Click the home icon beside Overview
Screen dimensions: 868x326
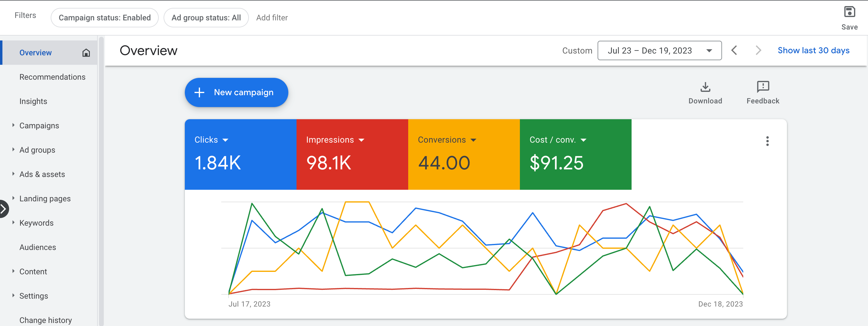click(x=86, y=53)
